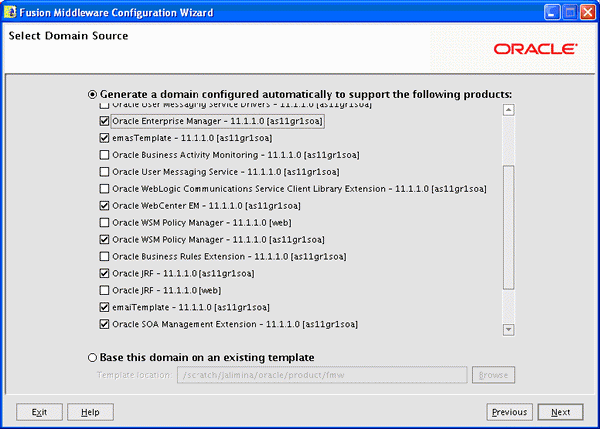Screen dimensions: 600x429
Task: Open Help for the wizard
Action: click(90, 412)
